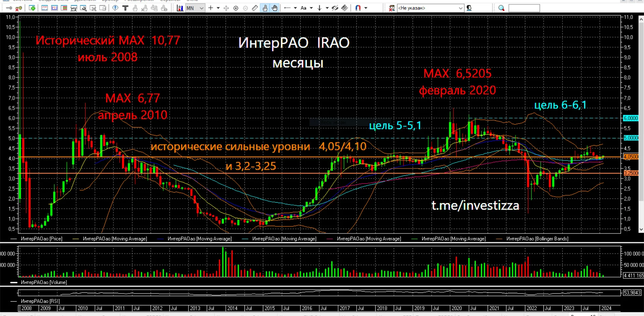The image size is (644, 316).
Task: Select the line drawing tool
Action: pyautogui.click(x=287, y=8)
